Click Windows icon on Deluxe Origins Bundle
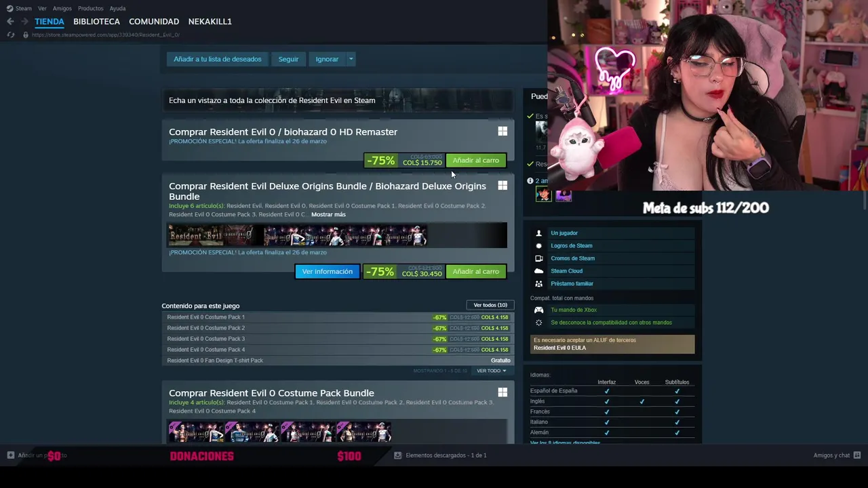The height and width of the screenshot is (488, 868). (x=502, y=186)
